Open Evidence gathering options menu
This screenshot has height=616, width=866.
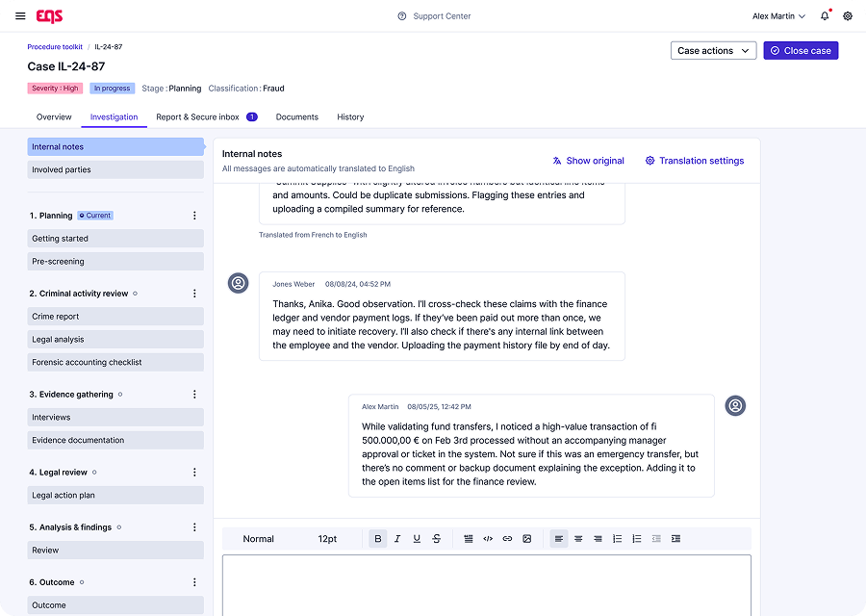pos(194,394)
